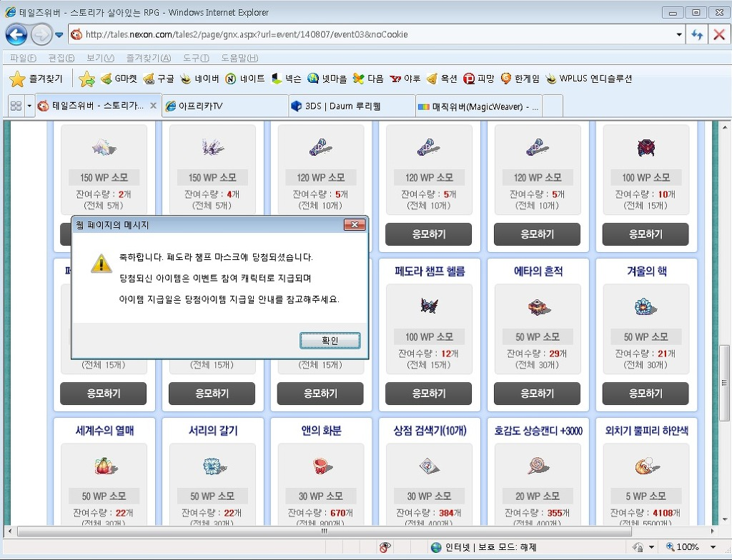
Task: Click the popup blocker status bar icon
Action: [385, 547]
